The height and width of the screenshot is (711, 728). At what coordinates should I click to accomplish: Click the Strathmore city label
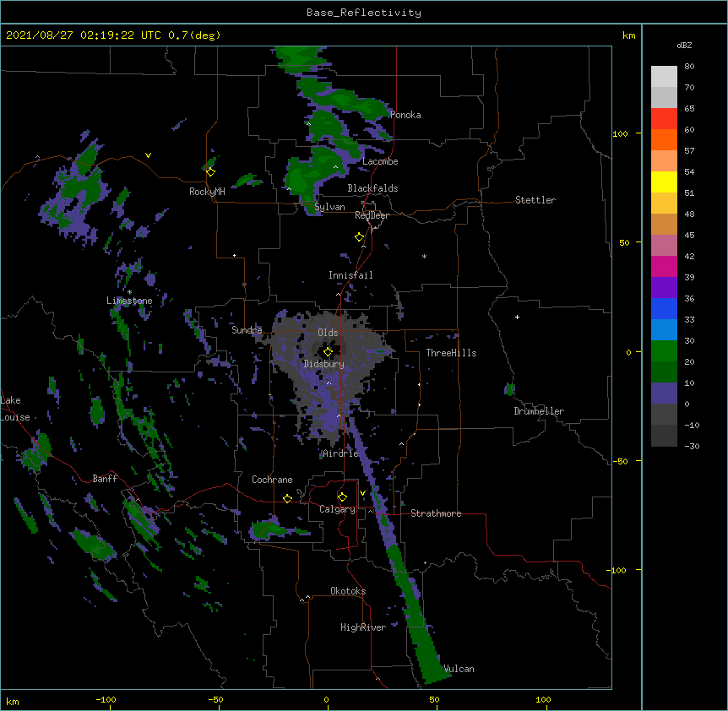(436, 513)
